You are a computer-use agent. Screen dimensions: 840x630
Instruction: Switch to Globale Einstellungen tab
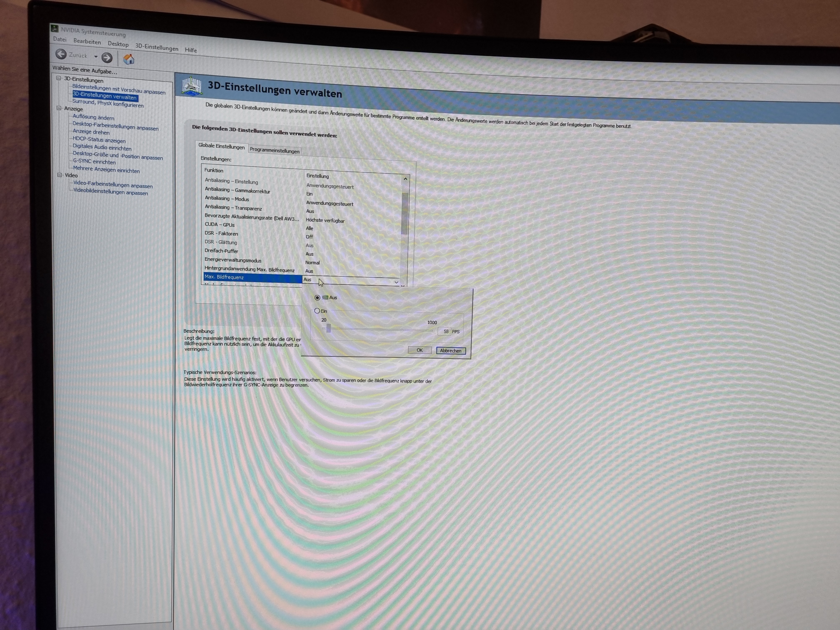point(221,146)
